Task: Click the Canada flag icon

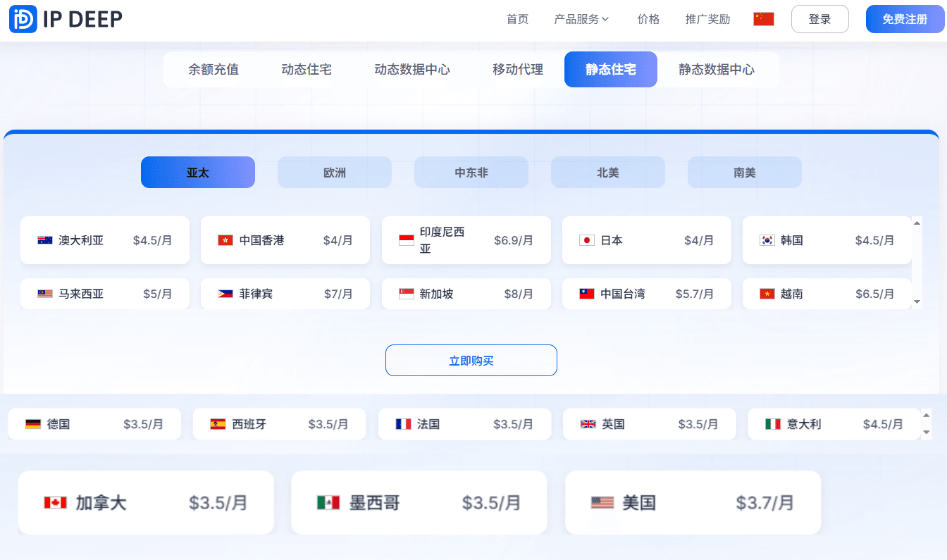Action: click(x=55, y=502)
